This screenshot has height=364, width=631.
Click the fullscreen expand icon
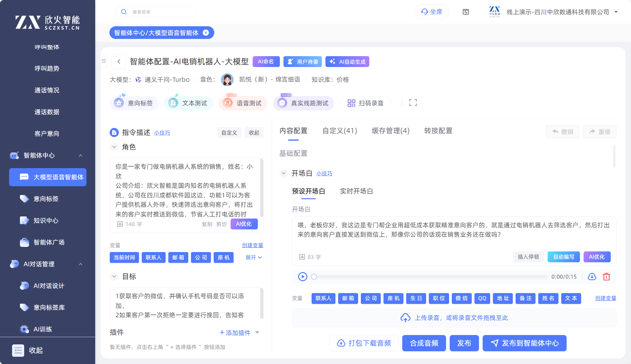tap(413, 103)
